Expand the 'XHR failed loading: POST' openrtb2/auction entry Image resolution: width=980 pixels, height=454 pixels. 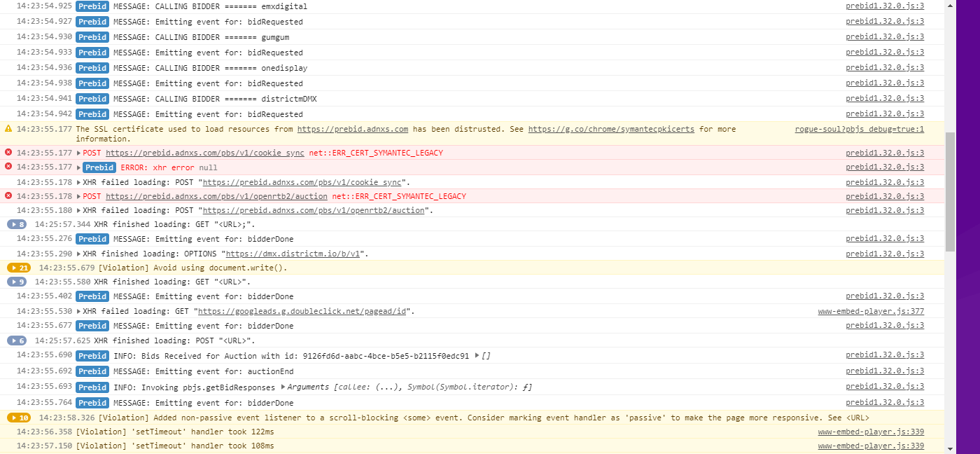(78, 210)
